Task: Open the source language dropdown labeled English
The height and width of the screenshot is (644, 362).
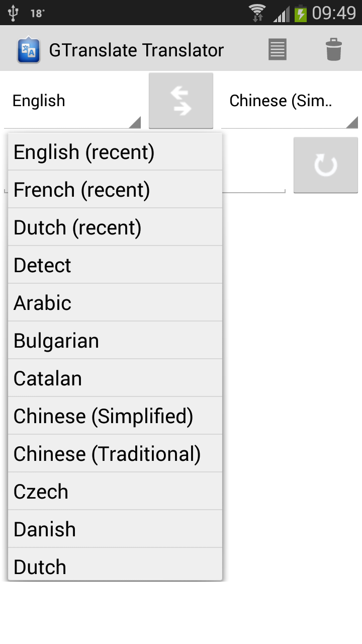Action: 70,100
